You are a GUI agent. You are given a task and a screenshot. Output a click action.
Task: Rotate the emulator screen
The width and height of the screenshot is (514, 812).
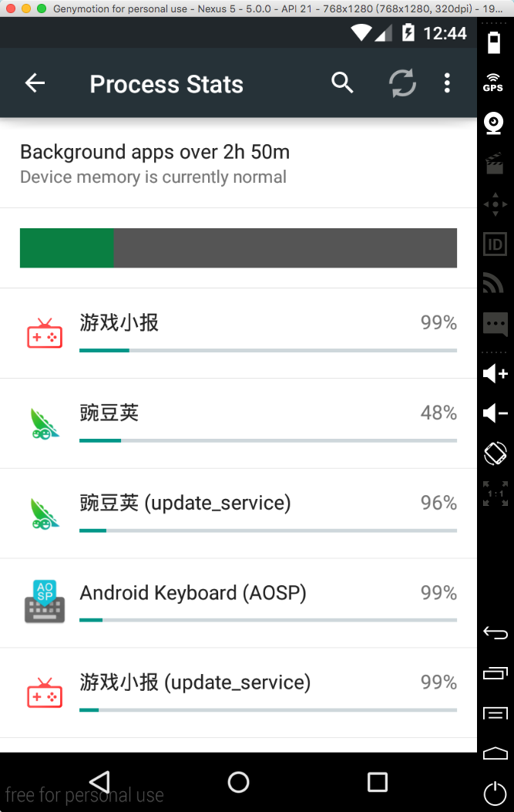click(496, 453)
